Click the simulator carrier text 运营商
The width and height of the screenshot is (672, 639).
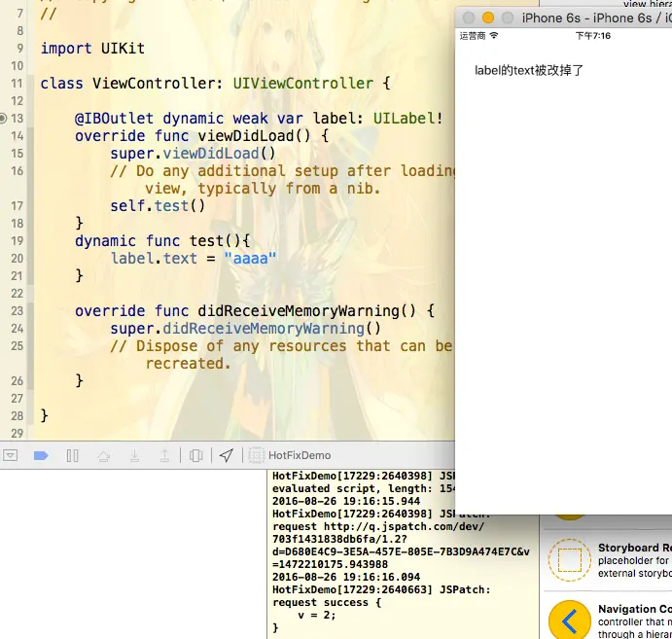pos(473,36)
